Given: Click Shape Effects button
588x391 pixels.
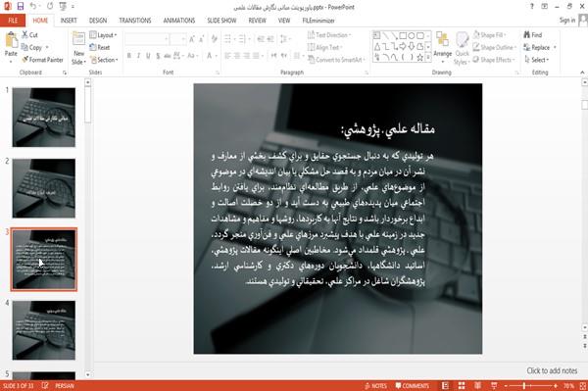Looking at the screenshot, I should click(494, 60).
